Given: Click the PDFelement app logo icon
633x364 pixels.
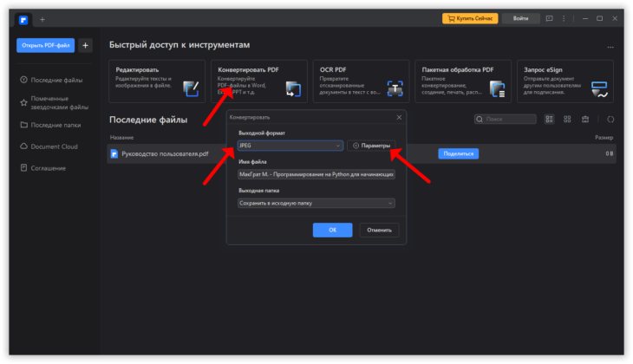Looking at the screenshot, I should coord(23,19).
